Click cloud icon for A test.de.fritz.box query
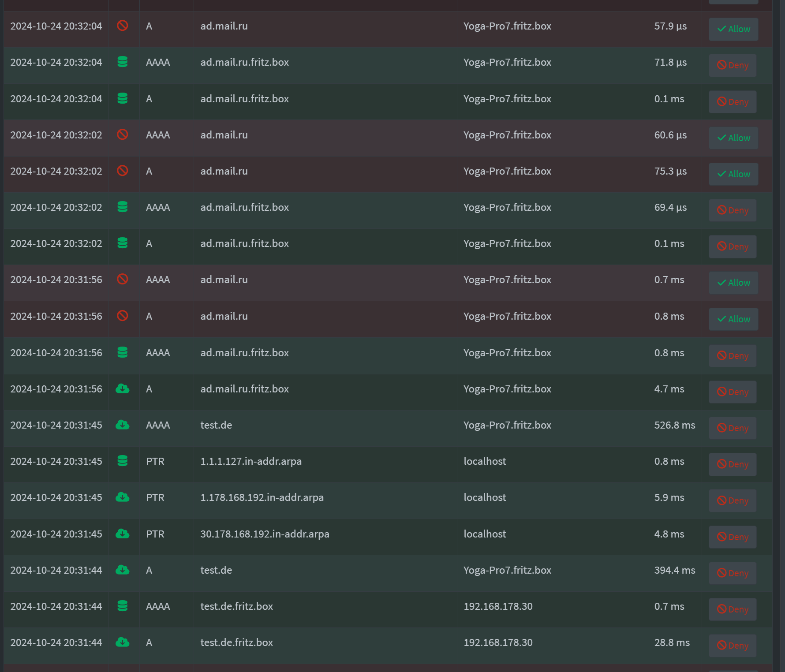Screen dimensions: 785x672 [x=123, y=642]
